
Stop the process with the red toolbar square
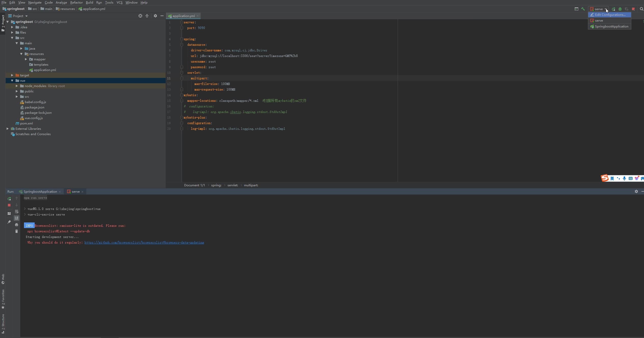click(633, 9)
